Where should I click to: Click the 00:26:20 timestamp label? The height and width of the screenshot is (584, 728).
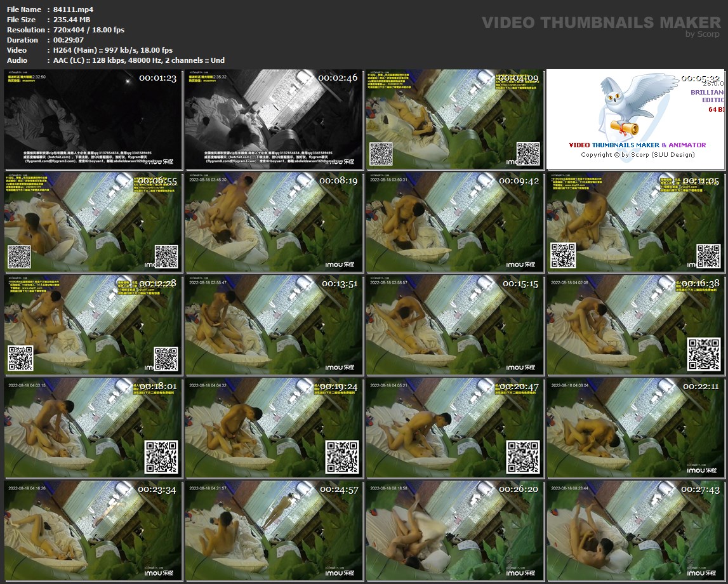pyautogui.click(x=520, y=489)
